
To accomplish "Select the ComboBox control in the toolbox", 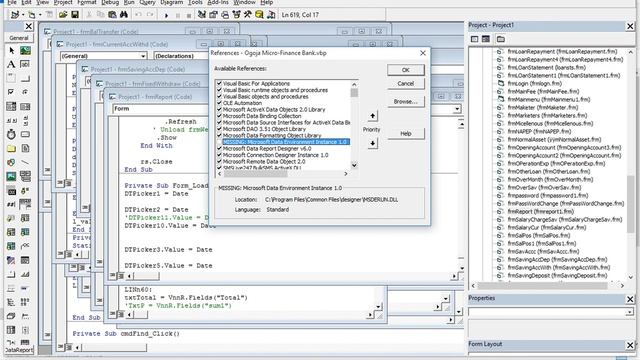I will pos(11,107).
